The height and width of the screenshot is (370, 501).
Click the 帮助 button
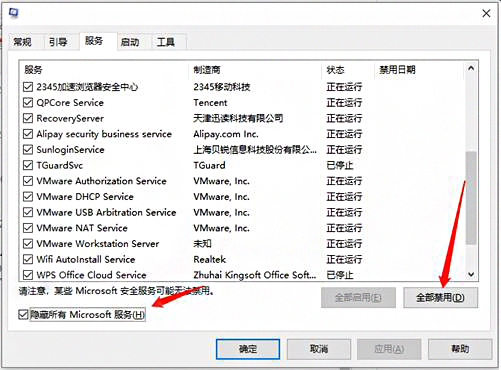point(460,349)
